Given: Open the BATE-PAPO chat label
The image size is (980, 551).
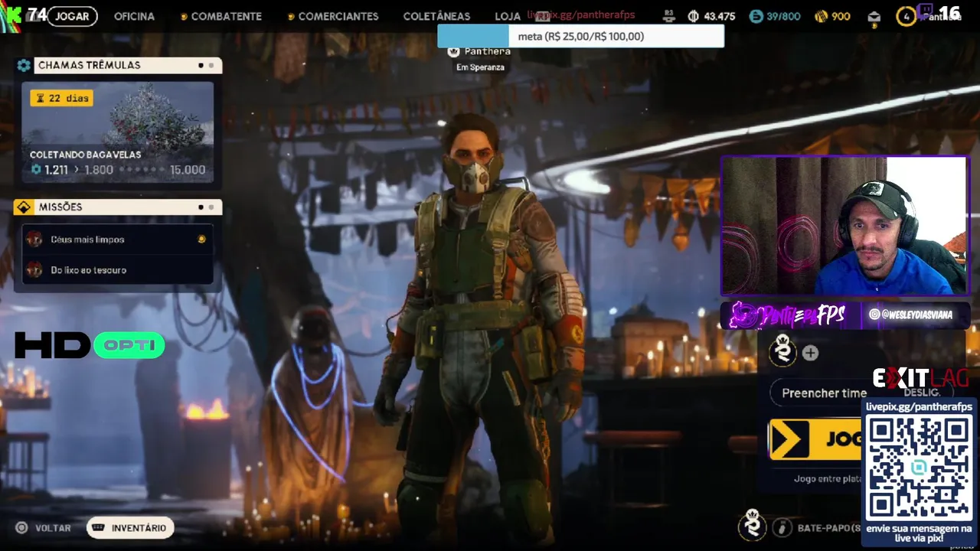Looking at the screenshot, I should (x=829, y=528).
